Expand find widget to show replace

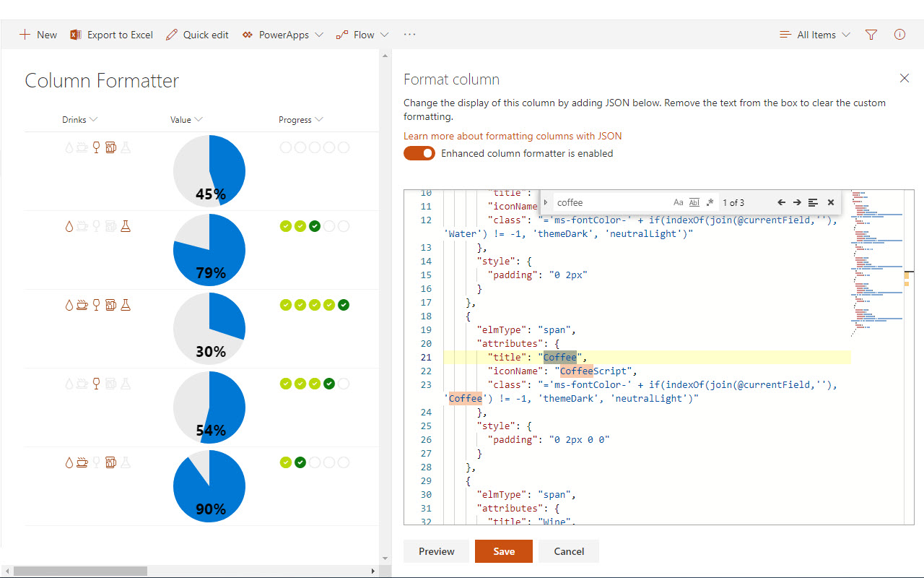(546, 202)
